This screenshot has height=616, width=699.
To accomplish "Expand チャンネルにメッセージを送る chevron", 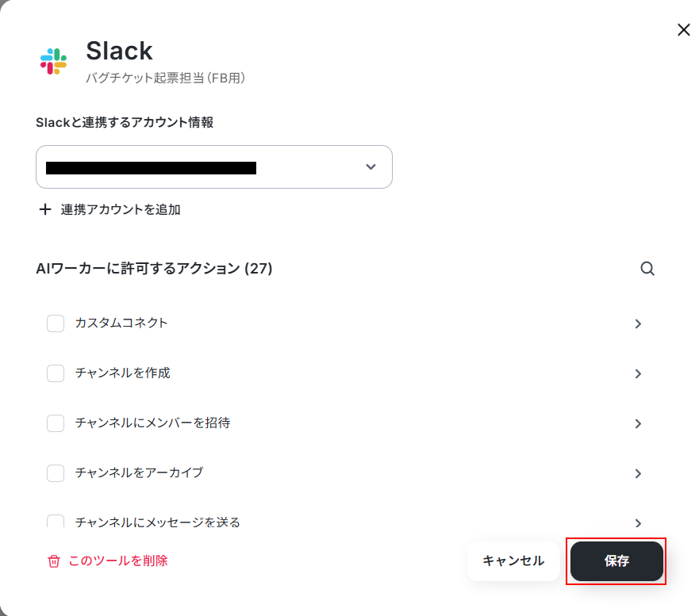I will 638,523.
